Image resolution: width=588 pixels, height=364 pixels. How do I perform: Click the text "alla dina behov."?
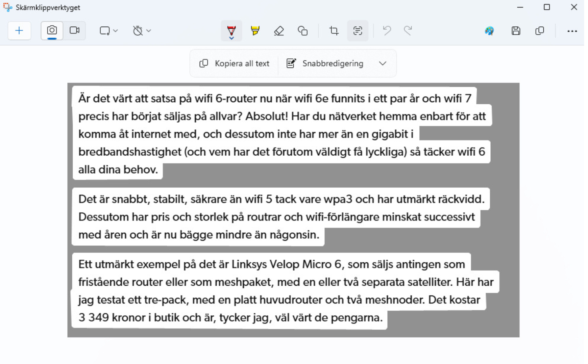[x=118, y=170]
